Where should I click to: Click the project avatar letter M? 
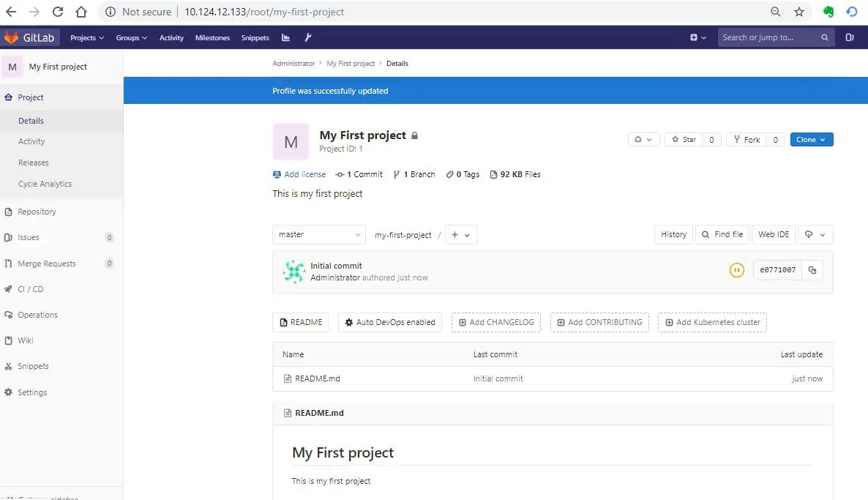[x=291, y=141]
